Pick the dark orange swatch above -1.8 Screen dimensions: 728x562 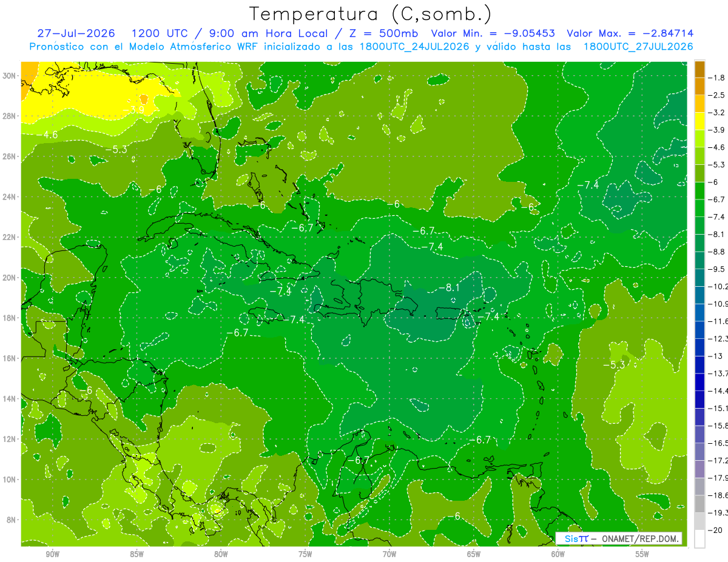click(x=699, y=69)
